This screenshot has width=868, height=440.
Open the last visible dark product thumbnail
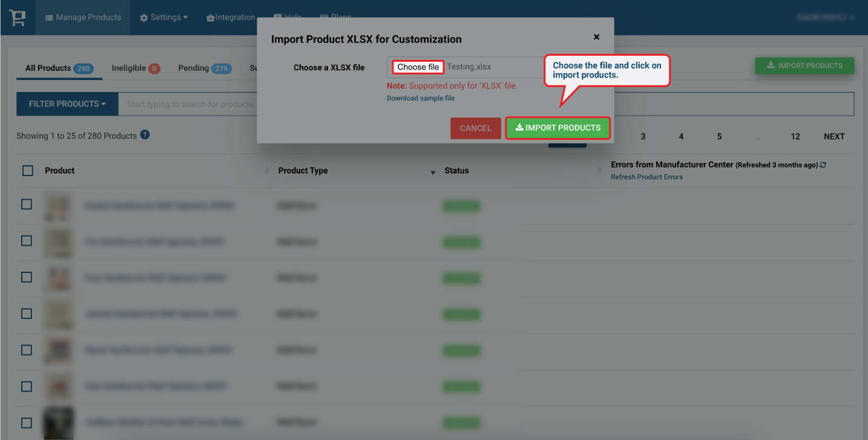coord(59,422)
